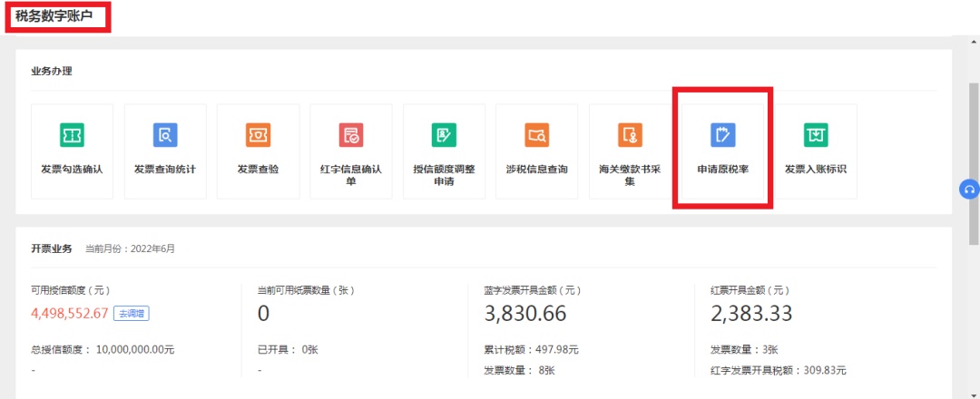This screenshot has height=399, width=980.
Task: Open 发票查询统计 blue search icon
Action: [x=165, y=135]
